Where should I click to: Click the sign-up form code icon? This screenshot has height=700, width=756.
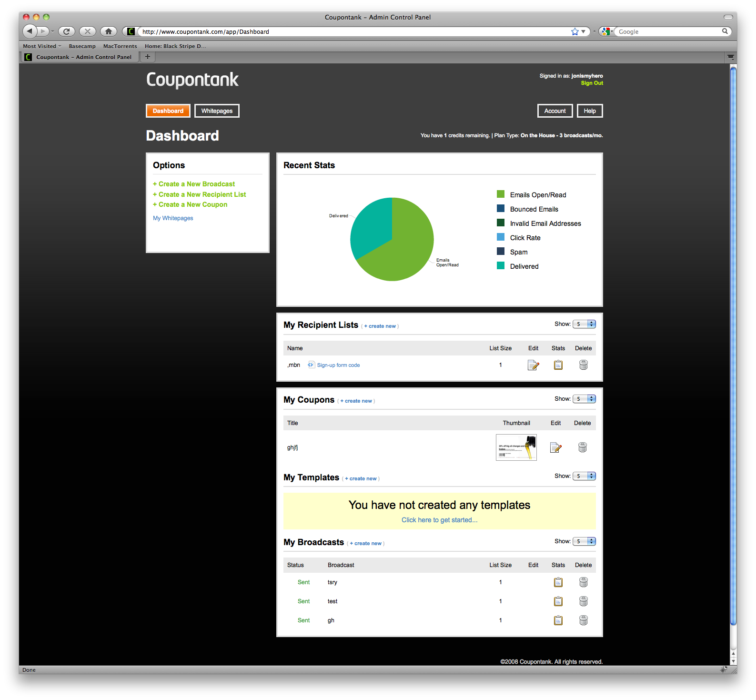click(311, 365)
